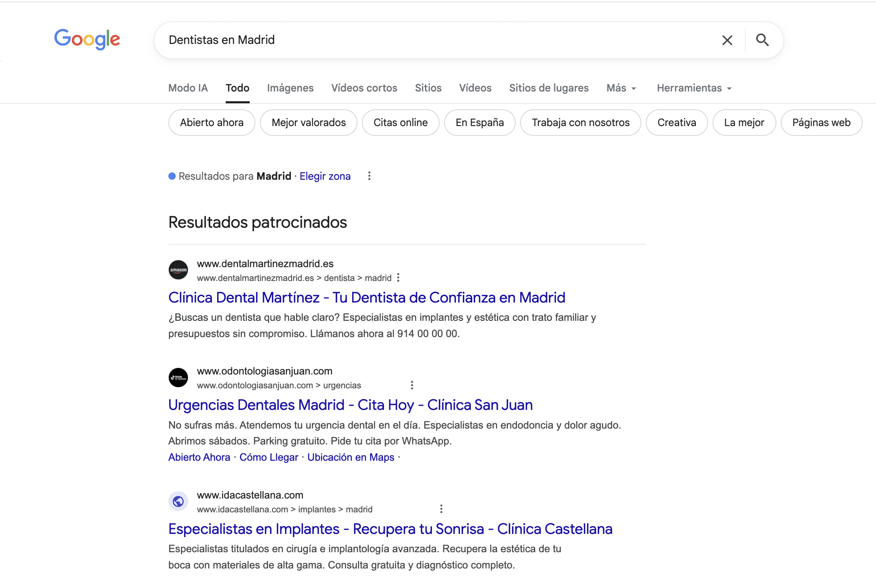Clear the search query with X icon

point(727,40)
